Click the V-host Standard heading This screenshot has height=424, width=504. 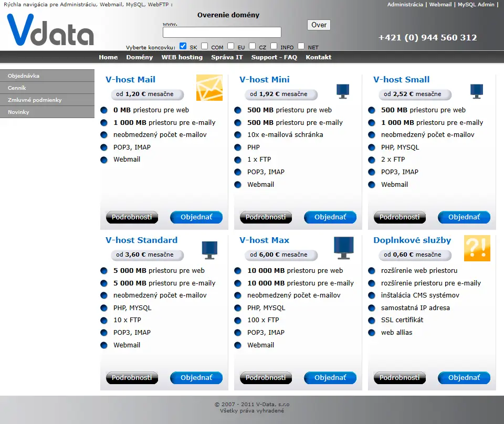point(141,240)
